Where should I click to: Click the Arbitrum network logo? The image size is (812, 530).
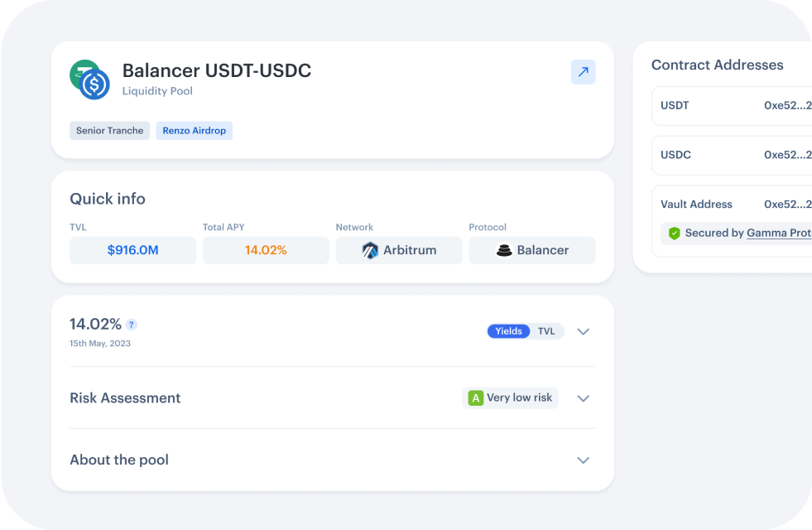click(370, 250)
